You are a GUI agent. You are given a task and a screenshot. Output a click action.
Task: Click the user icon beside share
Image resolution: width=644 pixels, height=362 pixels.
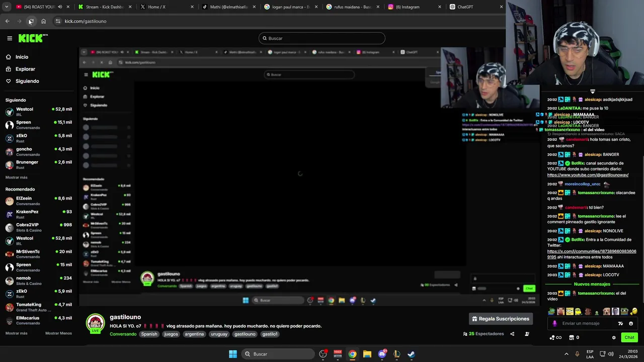tap(527, 334)
